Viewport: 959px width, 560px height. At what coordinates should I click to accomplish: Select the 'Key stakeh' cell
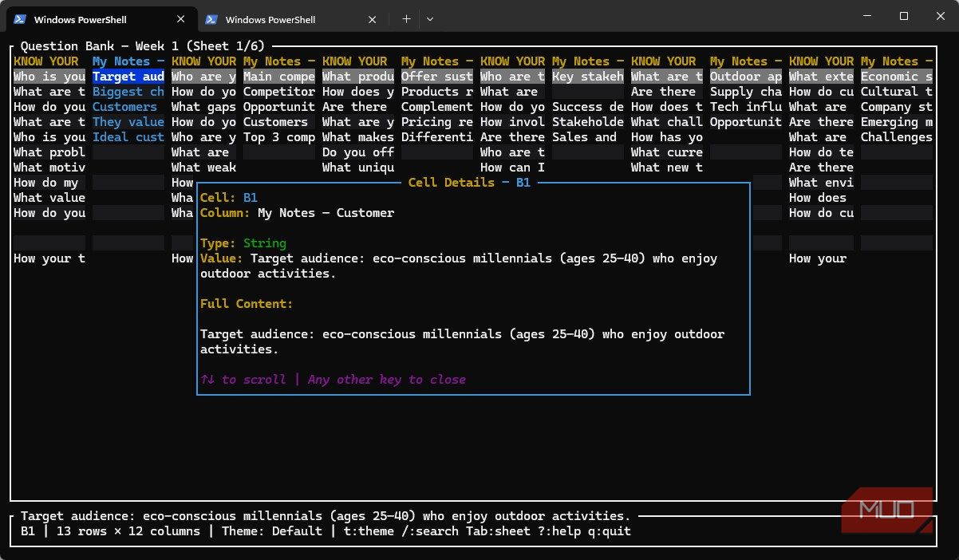click(588, 77)
